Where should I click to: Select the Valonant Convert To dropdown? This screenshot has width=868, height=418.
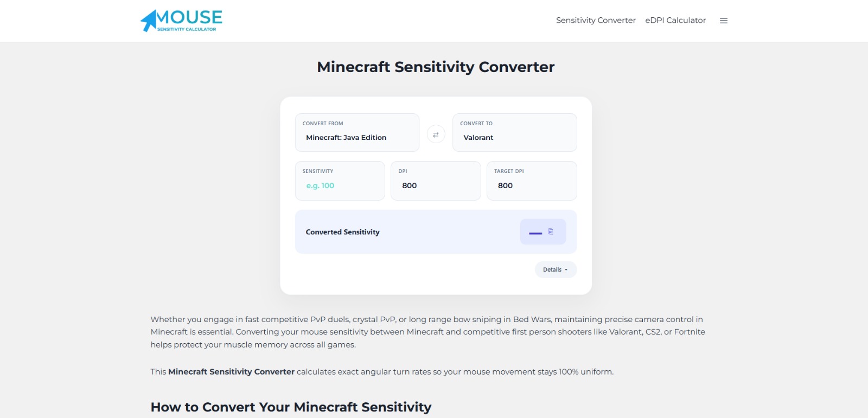tap(514, 132)
